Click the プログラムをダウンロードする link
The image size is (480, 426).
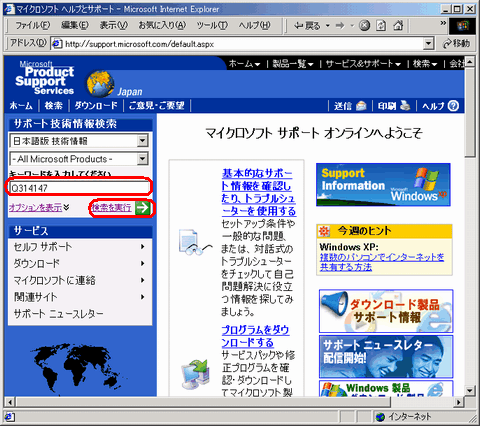click(255, 336)
